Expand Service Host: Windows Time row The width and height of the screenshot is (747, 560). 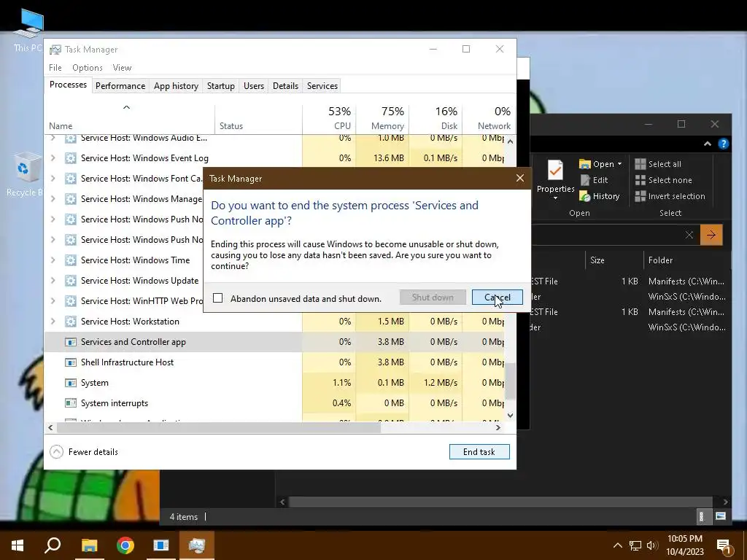tap(53, 260)
